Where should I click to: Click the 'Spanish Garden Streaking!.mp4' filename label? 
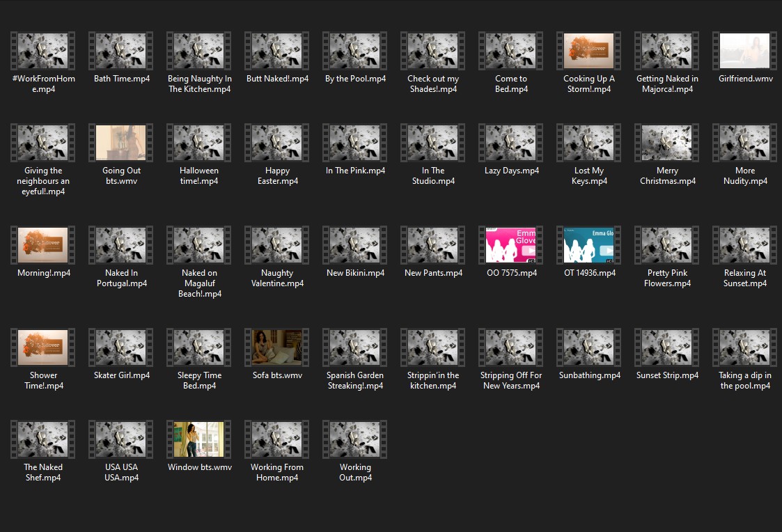point(355,380)
